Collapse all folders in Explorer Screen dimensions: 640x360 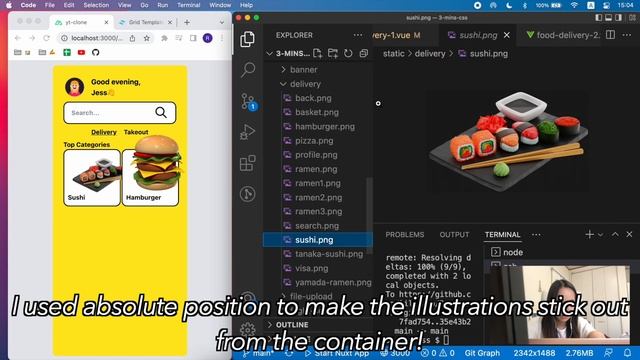click(x=364, y=53)
